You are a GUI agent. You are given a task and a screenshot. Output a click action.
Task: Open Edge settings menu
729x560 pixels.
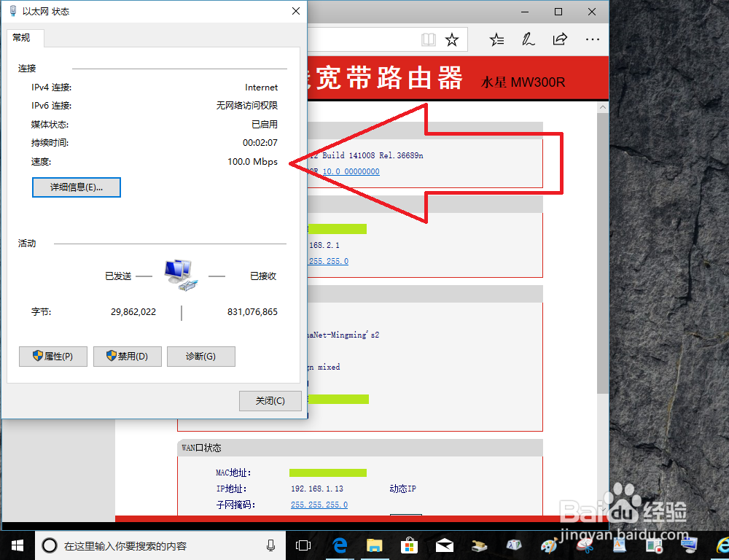pos(592,39)
